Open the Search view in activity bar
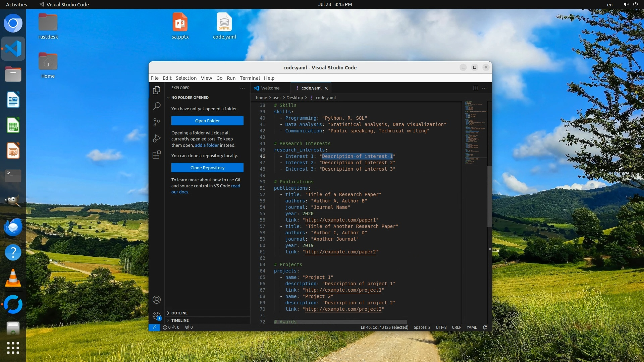The height and width of the screenshot is (362, 644). (157, 106)
